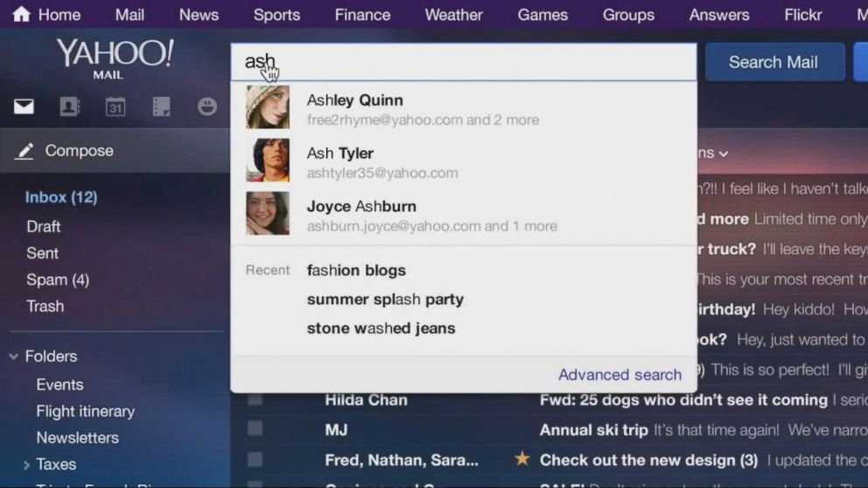Open the Calendar icon showing 31
The width and height of the screenshot is (868, 488).
pyautogui.click(x=115, y=106)
